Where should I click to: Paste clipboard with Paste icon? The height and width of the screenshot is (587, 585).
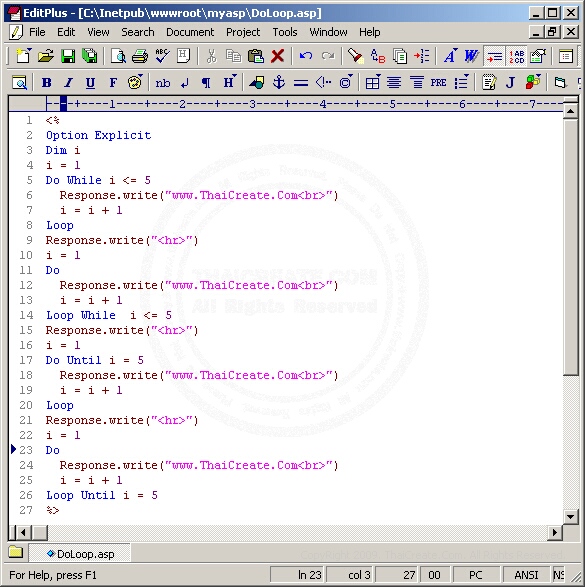click(256, 56)
